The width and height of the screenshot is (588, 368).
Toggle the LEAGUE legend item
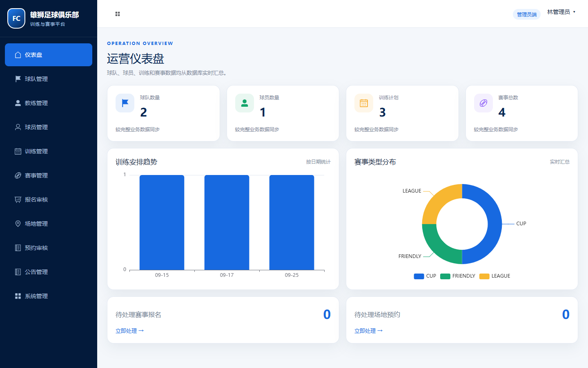(495, 276)
